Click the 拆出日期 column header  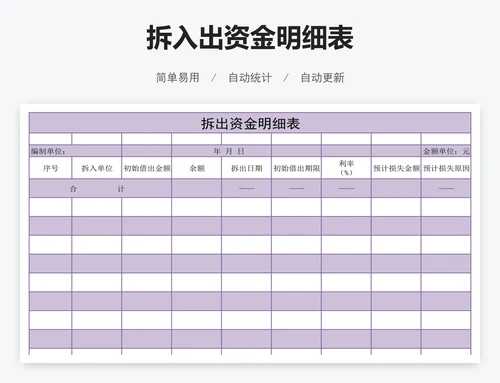coord(246,168)
